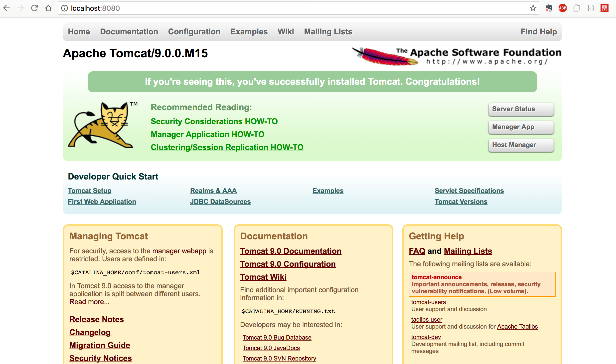View site information icon in address bar
This screenshot has width=616, height=364.
coord(64,8)
